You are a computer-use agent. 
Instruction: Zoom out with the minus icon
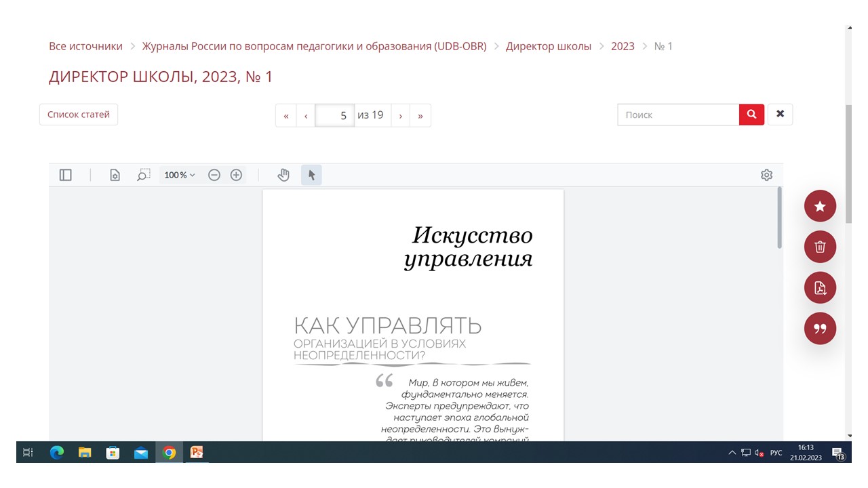pos(214,175)
